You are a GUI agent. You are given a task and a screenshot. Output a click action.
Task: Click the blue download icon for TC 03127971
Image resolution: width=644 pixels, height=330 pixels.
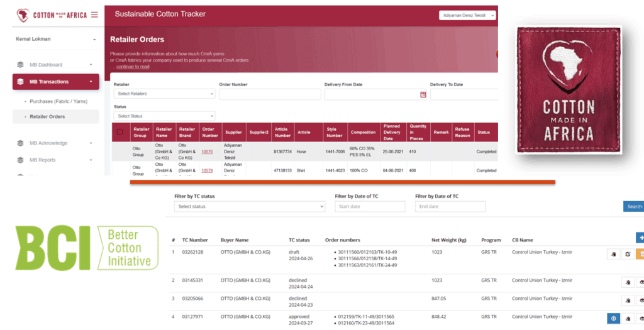point(614,319)
